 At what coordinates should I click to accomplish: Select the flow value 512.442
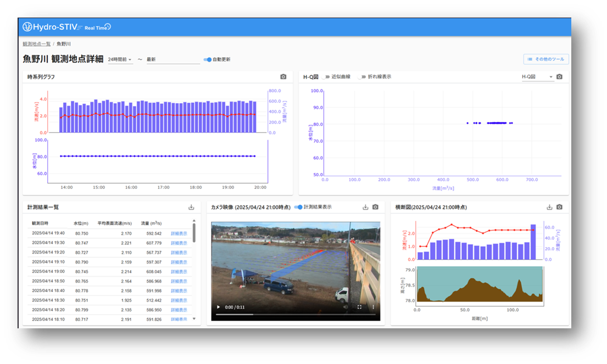tap(154, 300)
